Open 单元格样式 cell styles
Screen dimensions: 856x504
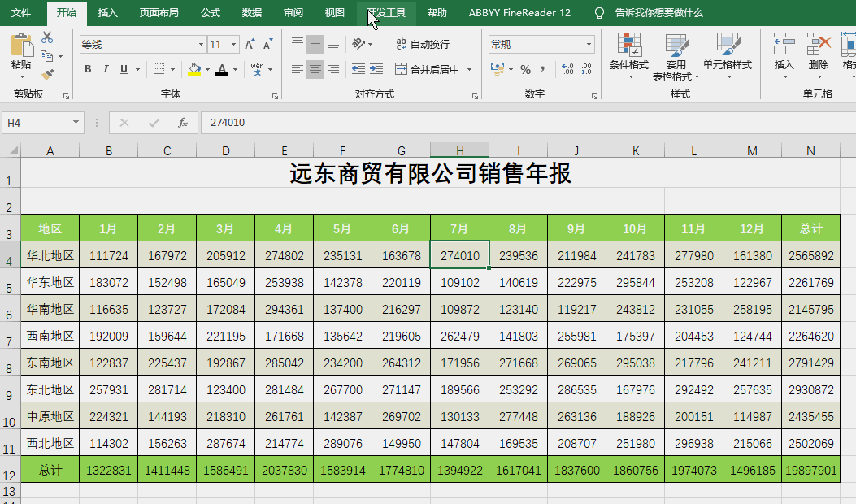point(728,57)
